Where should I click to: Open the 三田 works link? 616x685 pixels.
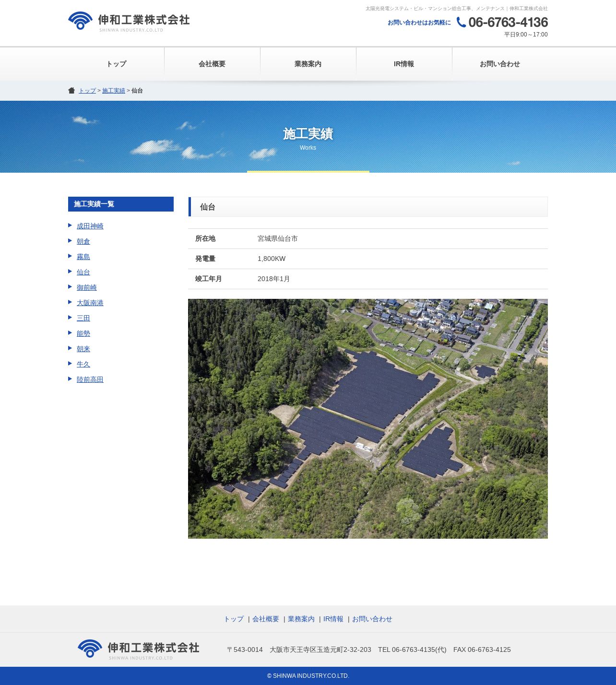coord(83,318)
